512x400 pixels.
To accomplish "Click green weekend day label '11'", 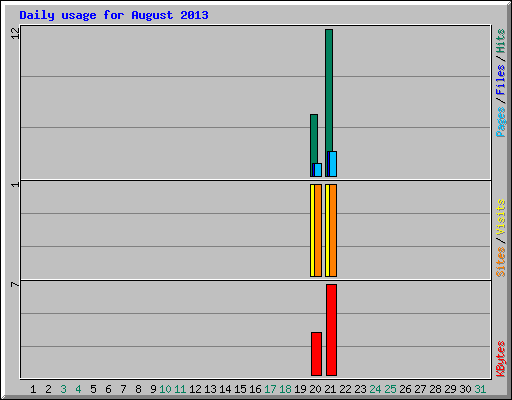I will point(180,389).
